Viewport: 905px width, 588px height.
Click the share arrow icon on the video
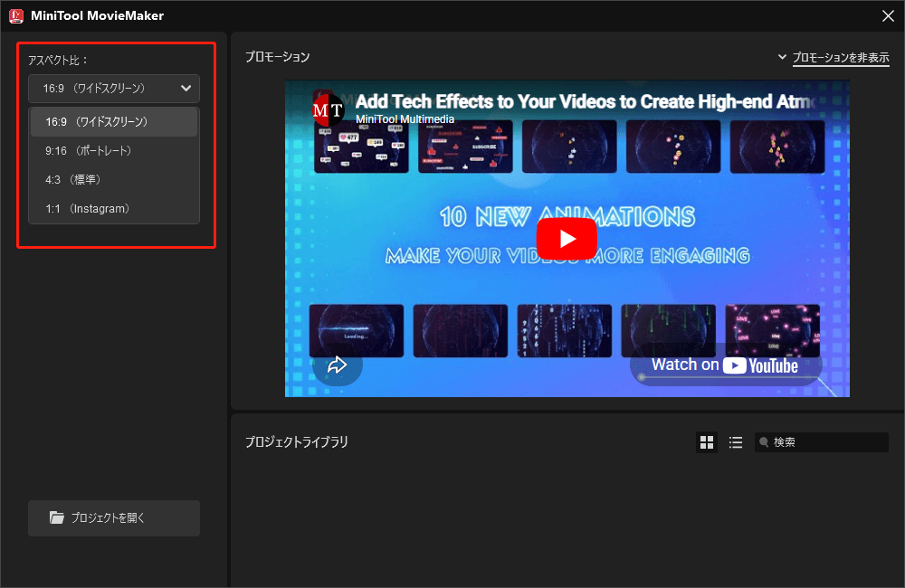338,365
